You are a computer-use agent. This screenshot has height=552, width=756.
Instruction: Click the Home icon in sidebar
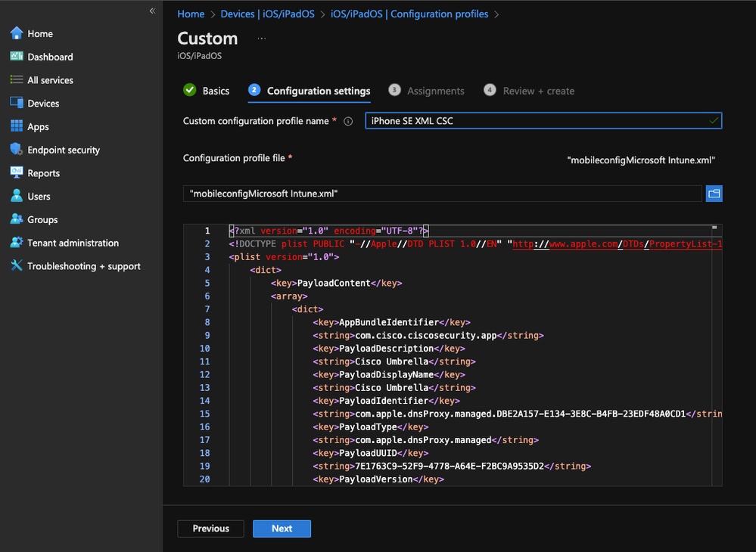tap(16, 33)
